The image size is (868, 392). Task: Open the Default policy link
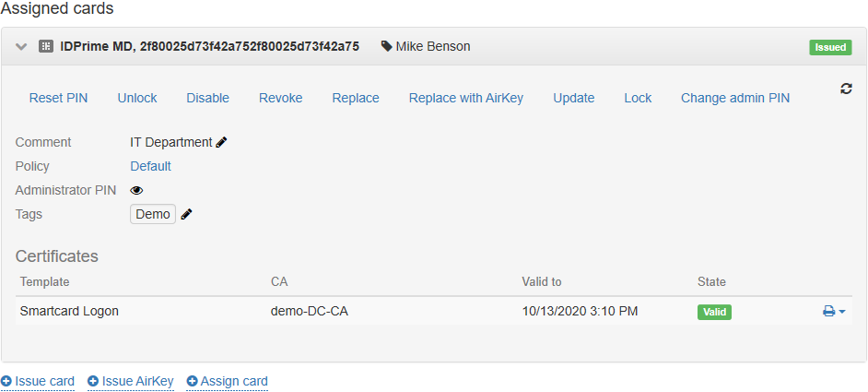[x=150, y=166]
